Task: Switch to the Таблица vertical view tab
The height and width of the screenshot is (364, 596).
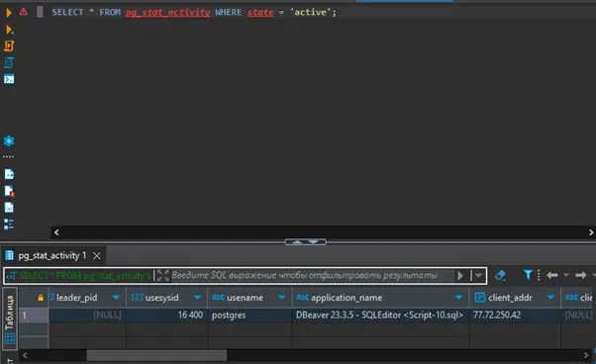Action: pos(10,319)
